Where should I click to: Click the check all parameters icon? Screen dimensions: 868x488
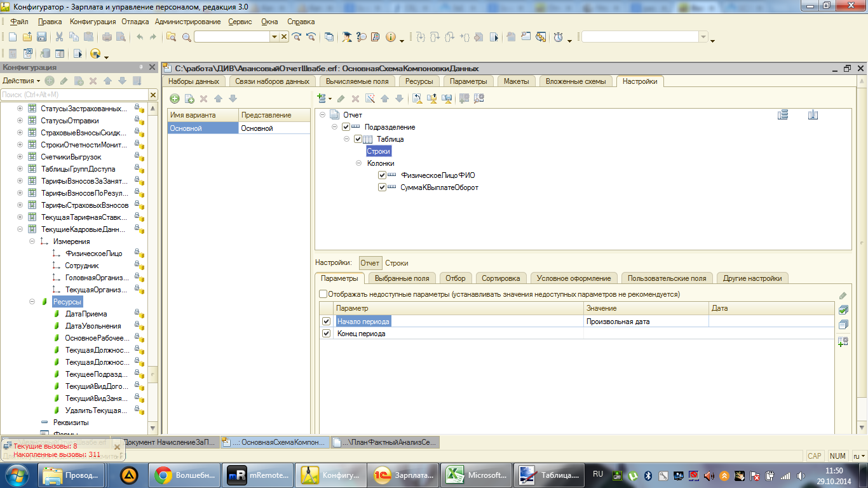(x=843, y=310)
